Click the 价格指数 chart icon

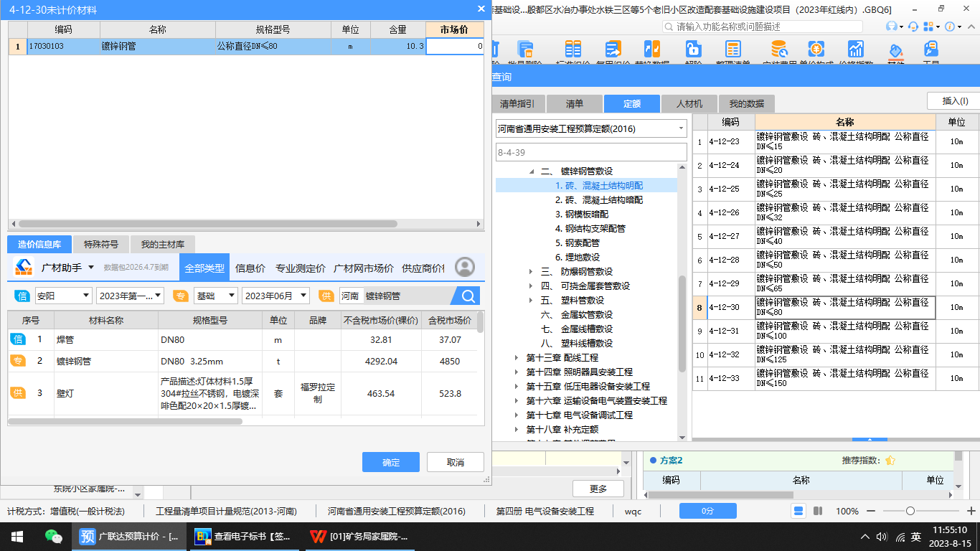click(x=856, y=50)
